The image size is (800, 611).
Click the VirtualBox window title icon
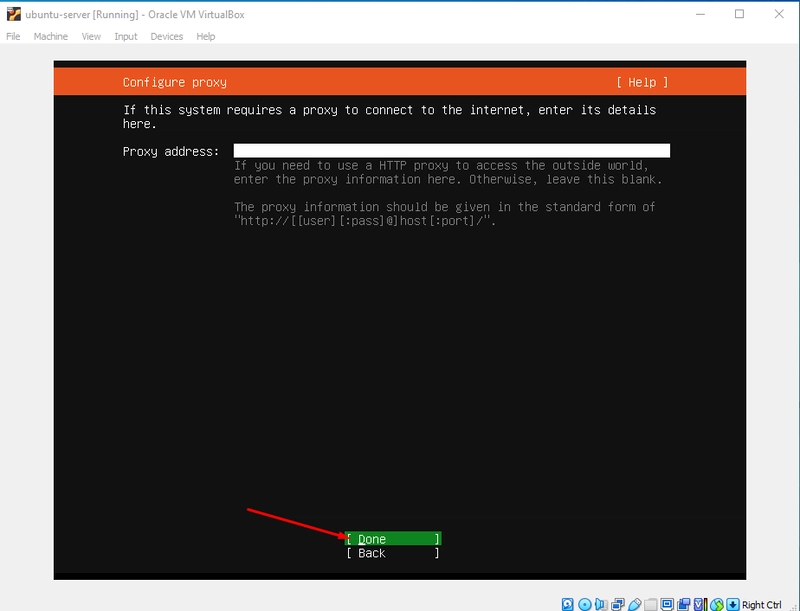[x=14, y=14]
